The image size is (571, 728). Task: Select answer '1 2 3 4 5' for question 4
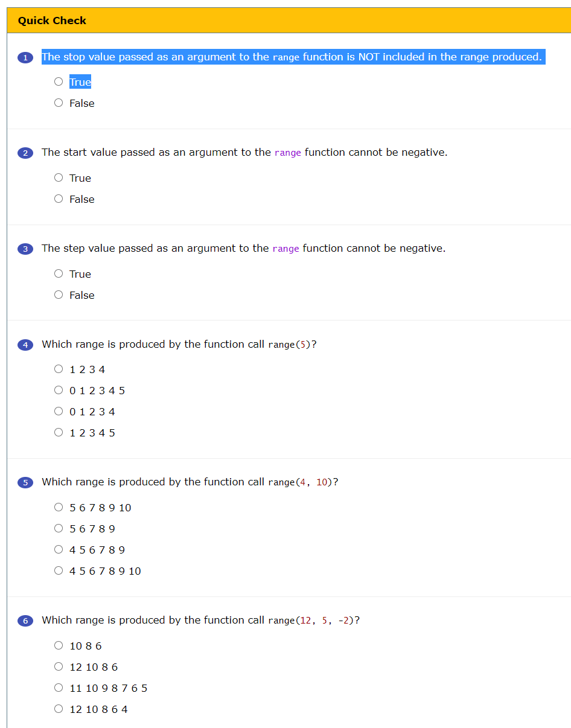click(58, 432)
